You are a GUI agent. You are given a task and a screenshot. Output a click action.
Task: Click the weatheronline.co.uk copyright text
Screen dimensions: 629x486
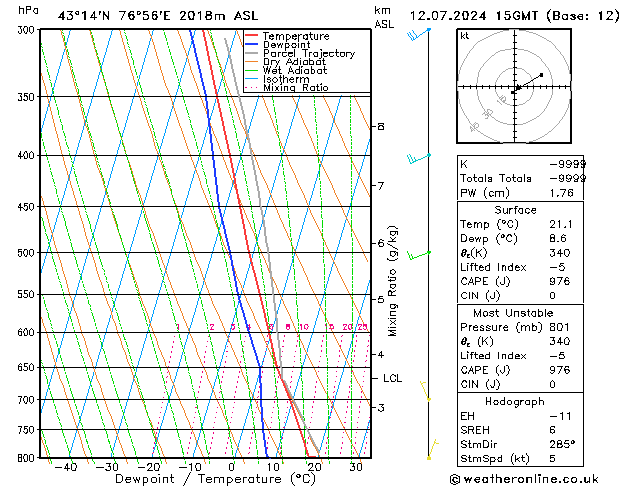point(524,479)
